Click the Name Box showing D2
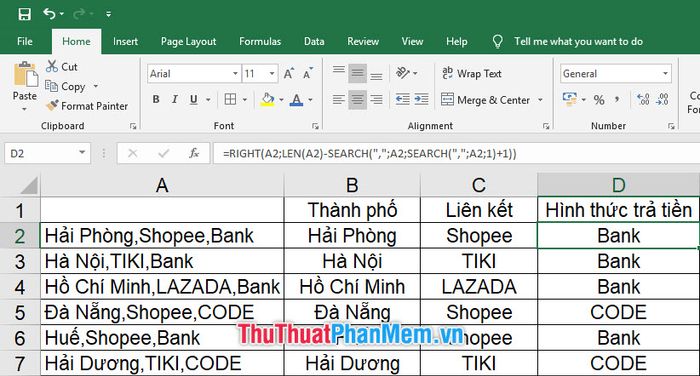The image size is (700, 376). click(47, 154)
